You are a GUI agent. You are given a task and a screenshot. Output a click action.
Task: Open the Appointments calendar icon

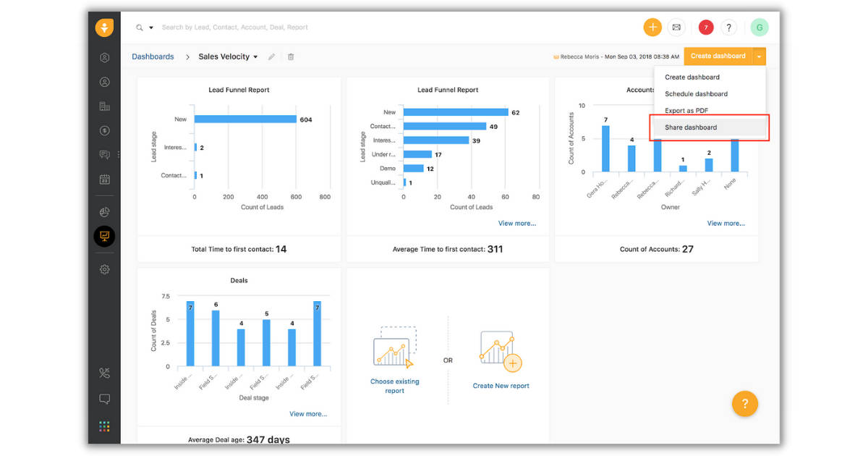pos(104,179)
